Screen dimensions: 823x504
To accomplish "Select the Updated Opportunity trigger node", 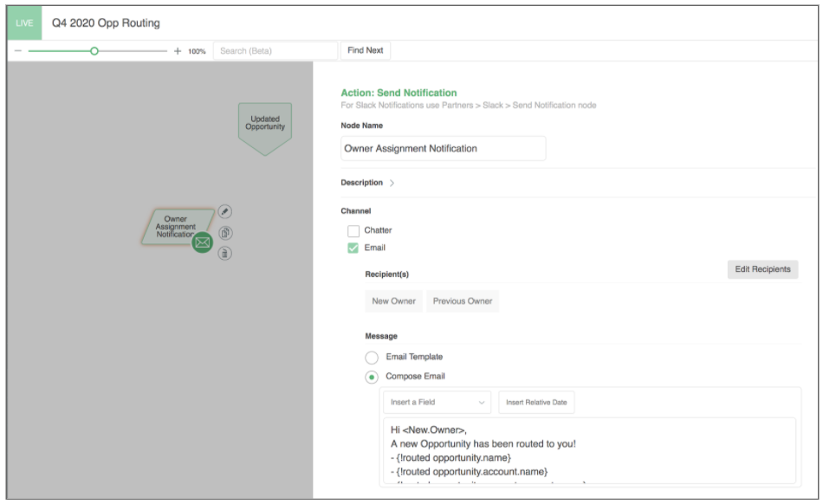I will coord(265,126).
